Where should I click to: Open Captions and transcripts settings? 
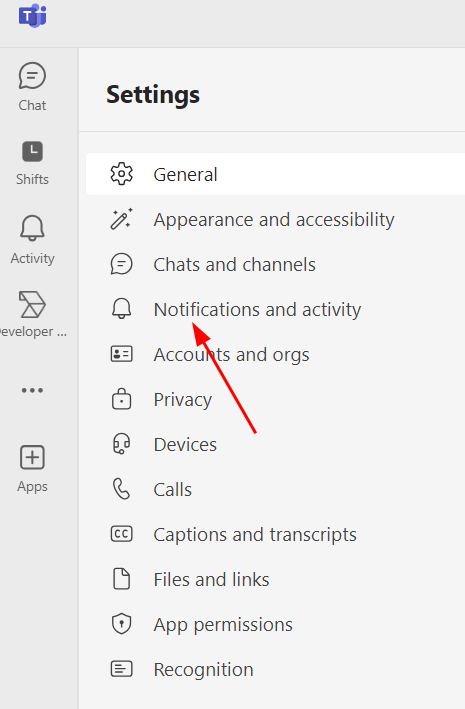[255, 535]
